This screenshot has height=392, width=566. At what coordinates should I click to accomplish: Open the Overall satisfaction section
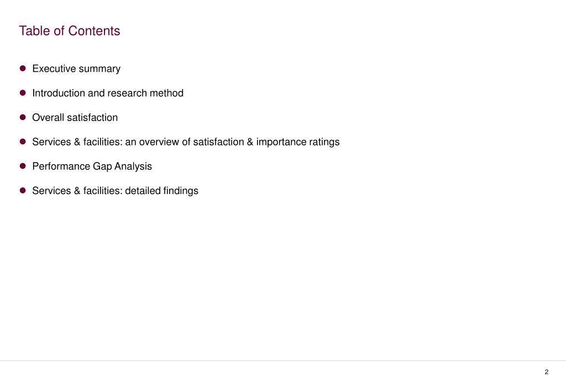pyautogui.click(x=75, y=118)
